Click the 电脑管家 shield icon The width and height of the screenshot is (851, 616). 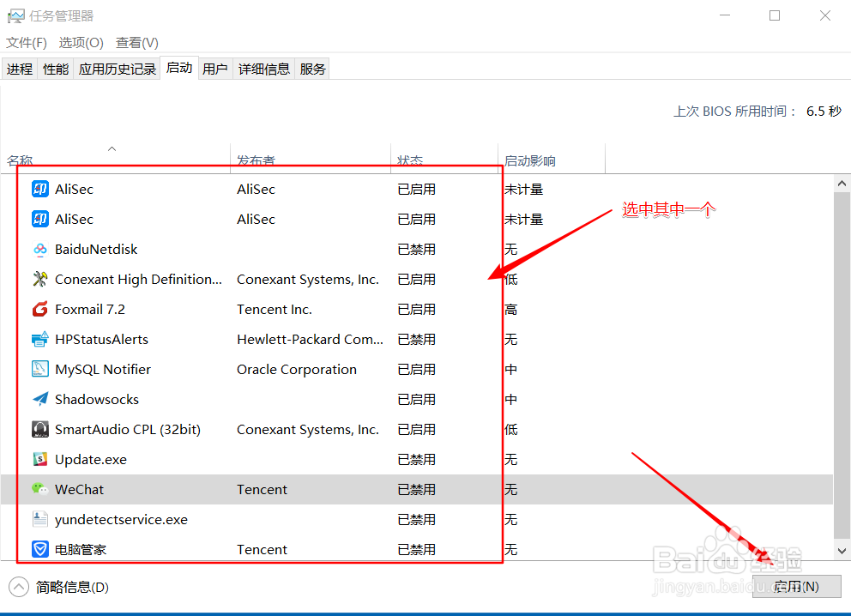(x=40, y=549)
